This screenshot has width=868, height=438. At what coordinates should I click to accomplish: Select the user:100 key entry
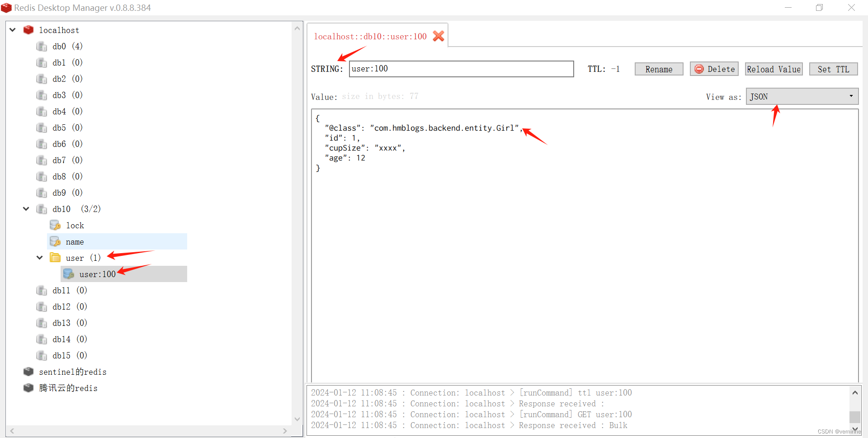97,274
